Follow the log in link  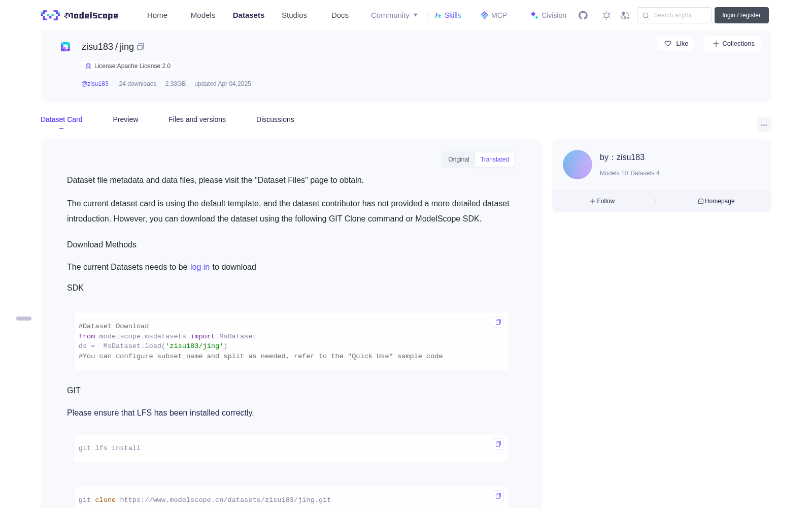[200, 267]
